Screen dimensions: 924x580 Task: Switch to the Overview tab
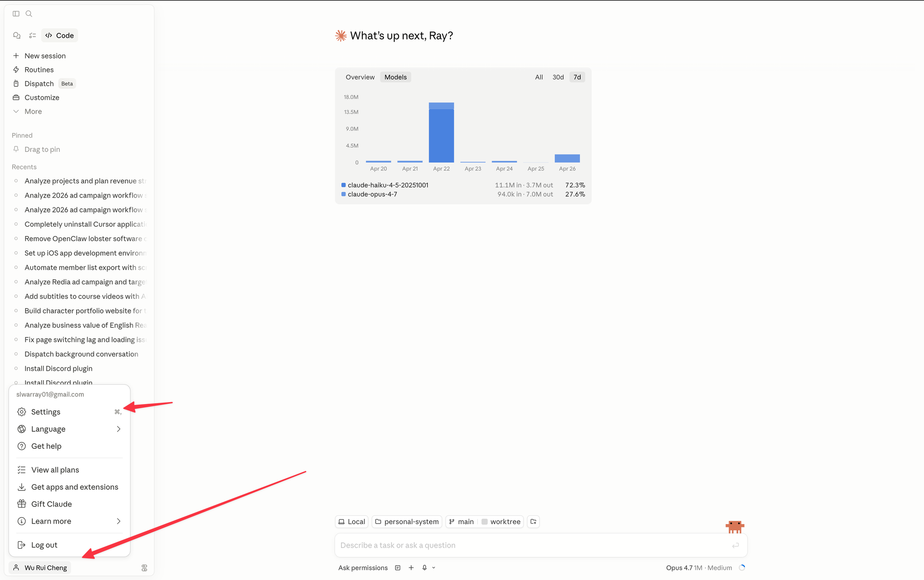point(360,77)
